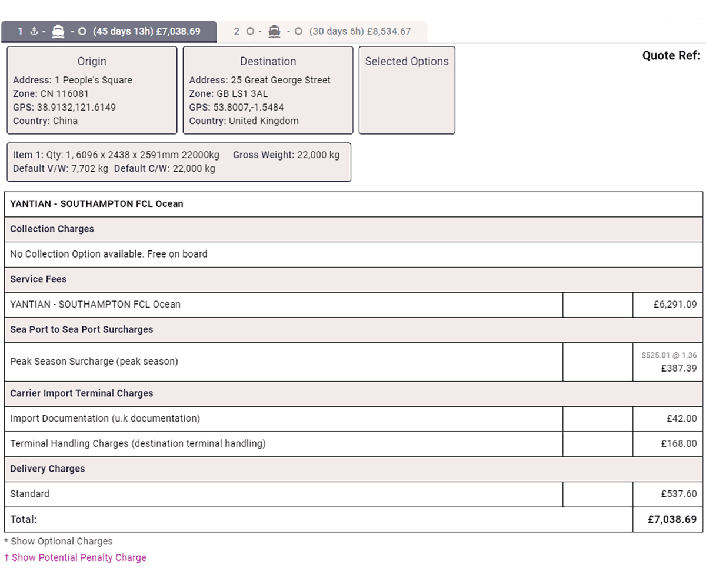Screen dimensions: 706x588
Task: Click the Destination address panel
Action: click(x=268, y=91)
